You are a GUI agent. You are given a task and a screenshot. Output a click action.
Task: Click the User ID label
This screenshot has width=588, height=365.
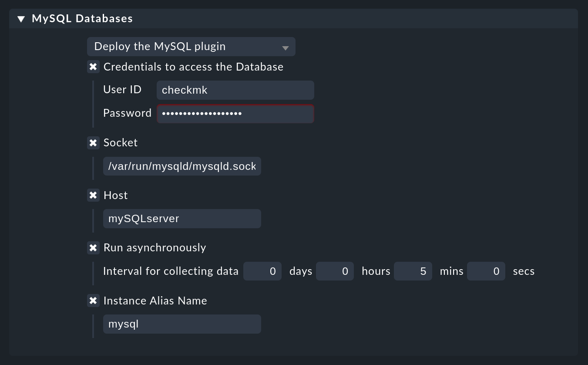(x=122, y=90)
